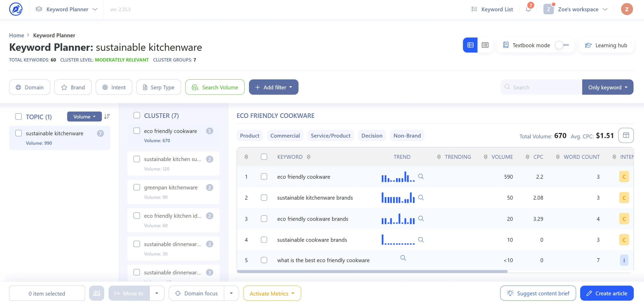This screenshot has width=644, height=304.
Task: Toggle Textbook mode switch
Action: 562,45
